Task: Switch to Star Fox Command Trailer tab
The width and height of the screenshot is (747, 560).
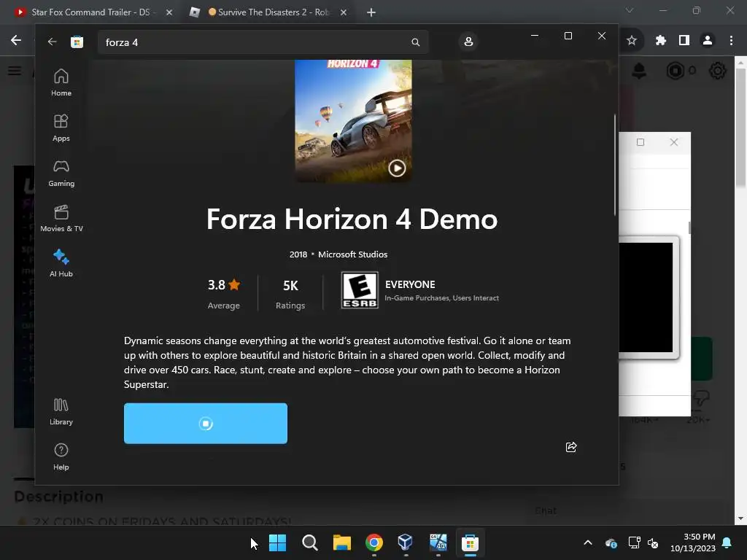Action: coord(90,12)
